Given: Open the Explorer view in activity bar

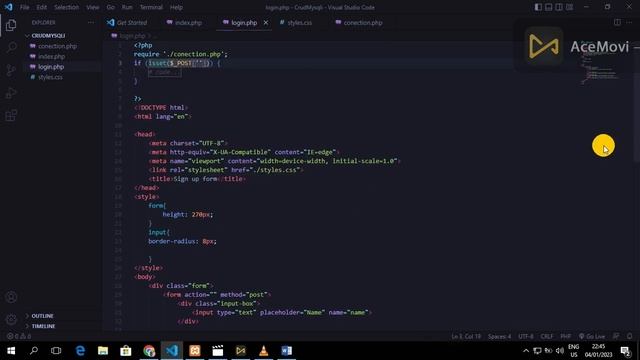Looking at the screenshot, I should 11,25.
